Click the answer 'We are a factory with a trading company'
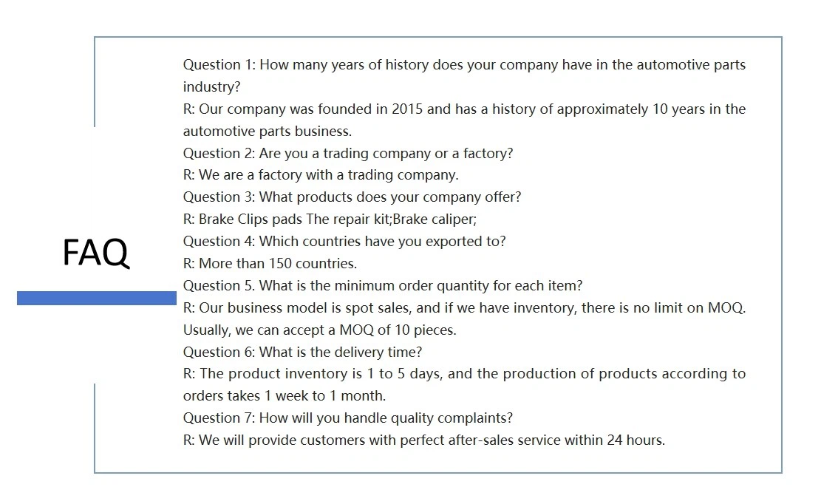Screen dimensions: 821x504 [x=321, y=175]
